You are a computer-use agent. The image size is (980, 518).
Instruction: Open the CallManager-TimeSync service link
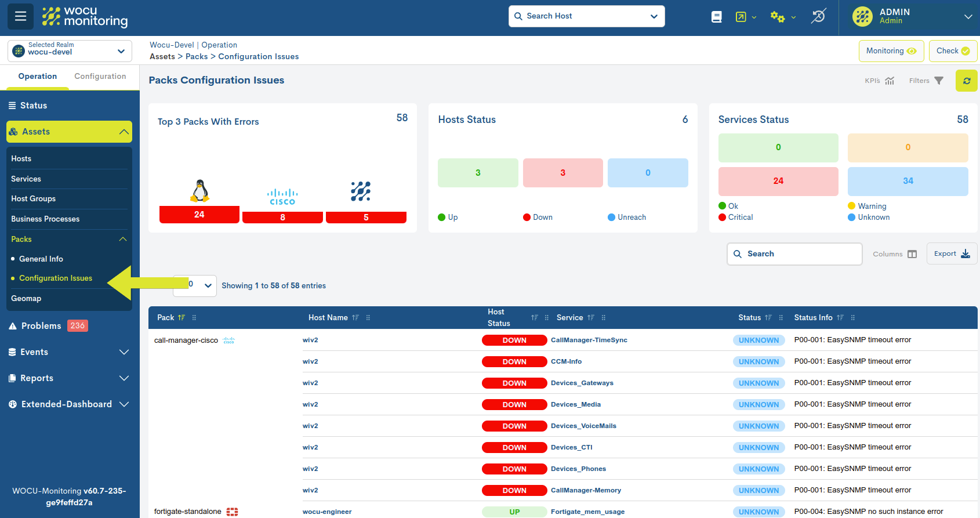(589, 340)
